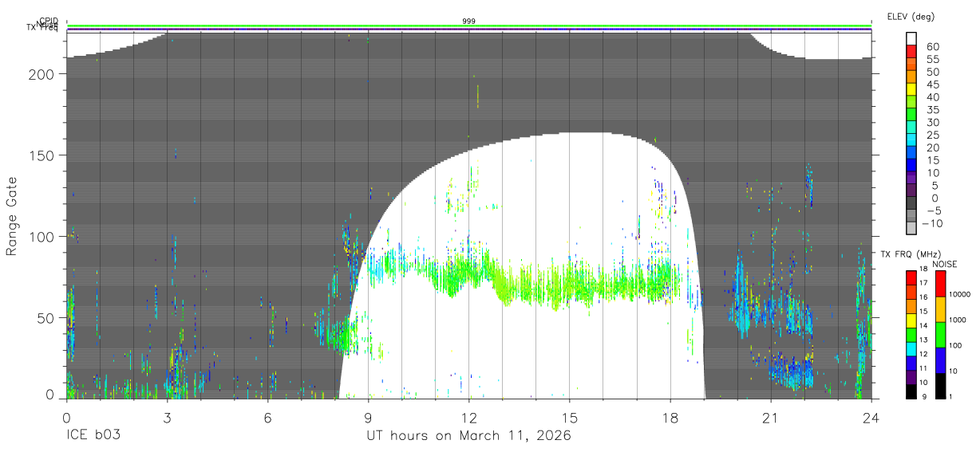This screenshot has width=980, height=452.
Task: Click the '10000' noise scale label
Action: [960, 294]
